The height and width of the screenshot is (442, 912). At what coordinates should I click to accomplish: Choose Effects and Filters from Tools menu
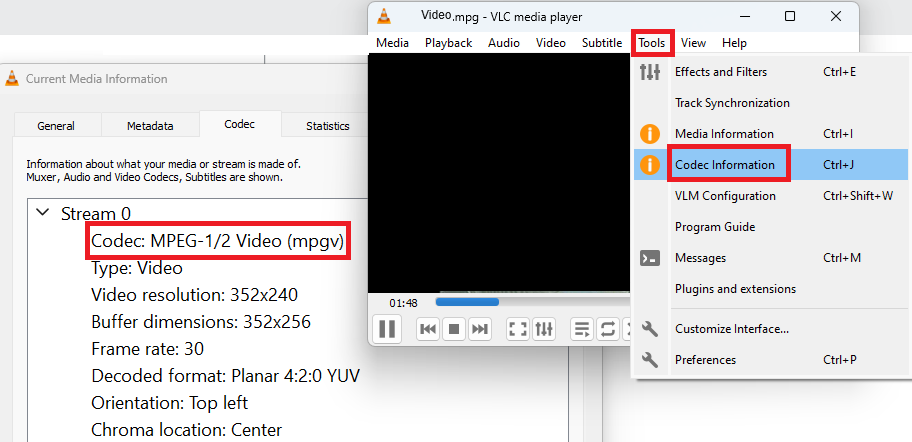[772, 72]
